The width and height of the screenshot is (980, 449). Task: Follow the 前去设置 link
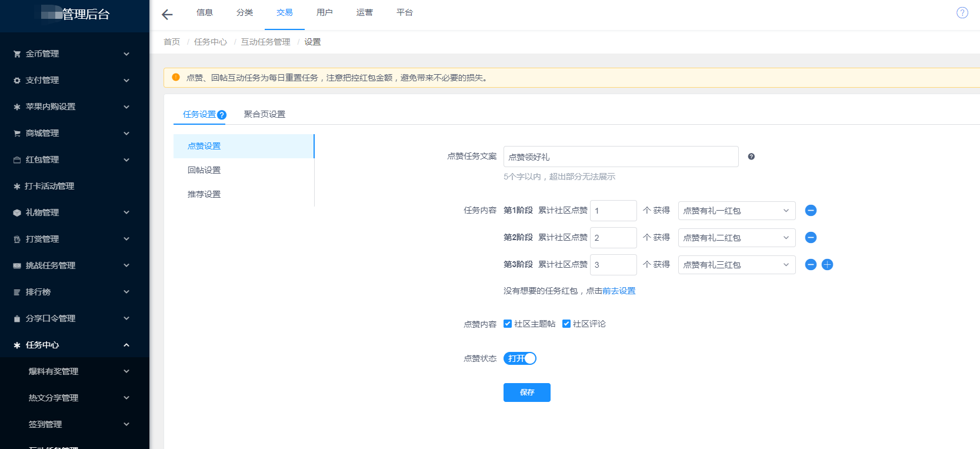pyautogui.click(x=619, y=291)
